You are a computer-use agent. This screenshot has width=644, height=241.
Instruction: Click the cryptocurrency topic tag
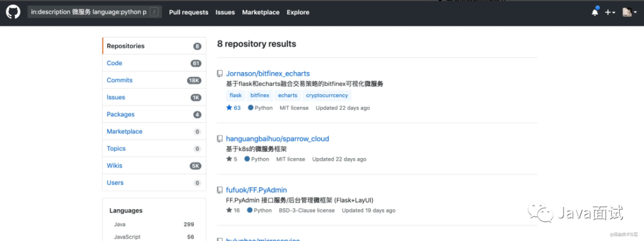(x=327, y=95)
